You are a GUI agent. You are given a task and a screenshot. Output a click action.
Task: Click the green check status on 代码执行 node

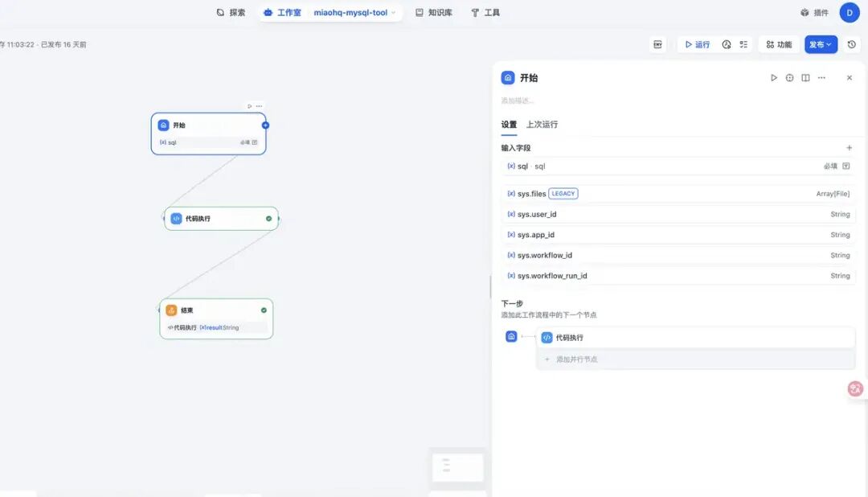268,218
